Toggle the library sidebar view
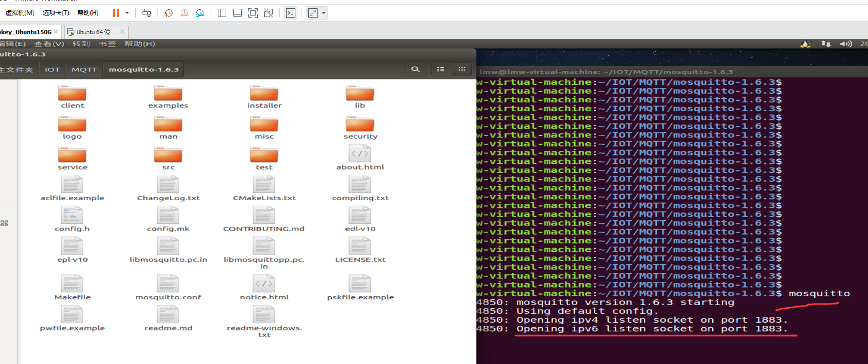 pyautogui.click(x=222, y=13)
